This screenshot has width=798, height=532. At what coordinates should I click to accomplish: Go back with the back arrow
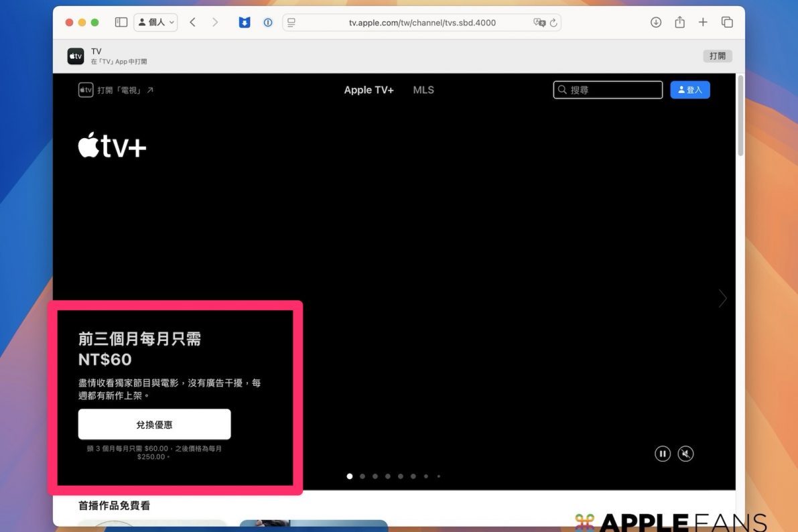click(x=193, y=22)
